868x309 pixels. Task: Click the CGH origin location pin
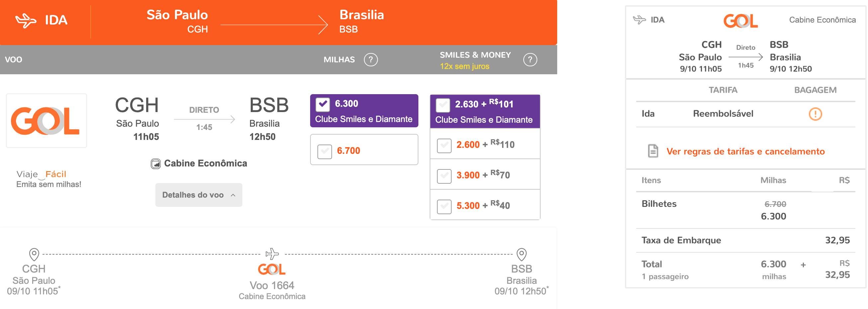pyautogui.click(x=34, y=255)
